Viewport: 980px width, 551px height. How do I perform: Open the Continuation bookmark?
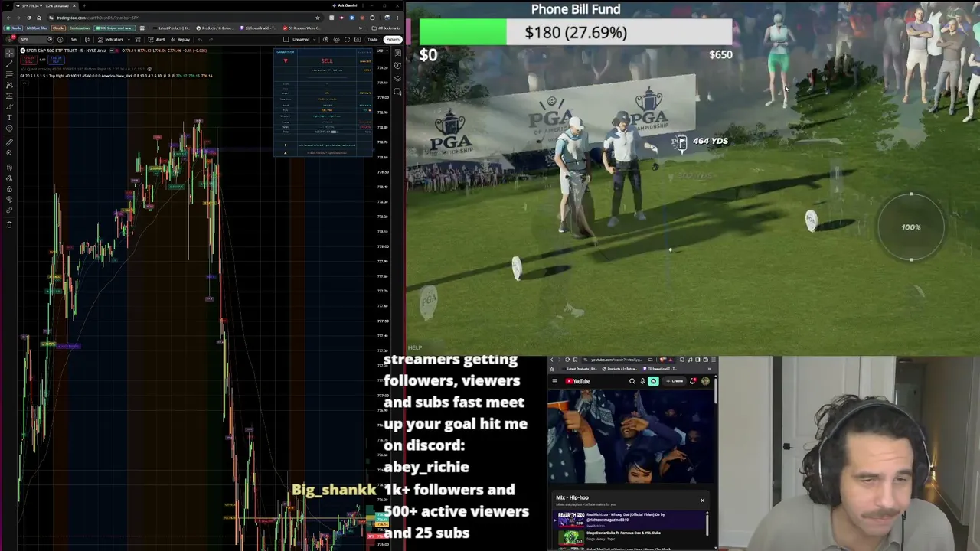pyautogui.click(x=79, y=28)
